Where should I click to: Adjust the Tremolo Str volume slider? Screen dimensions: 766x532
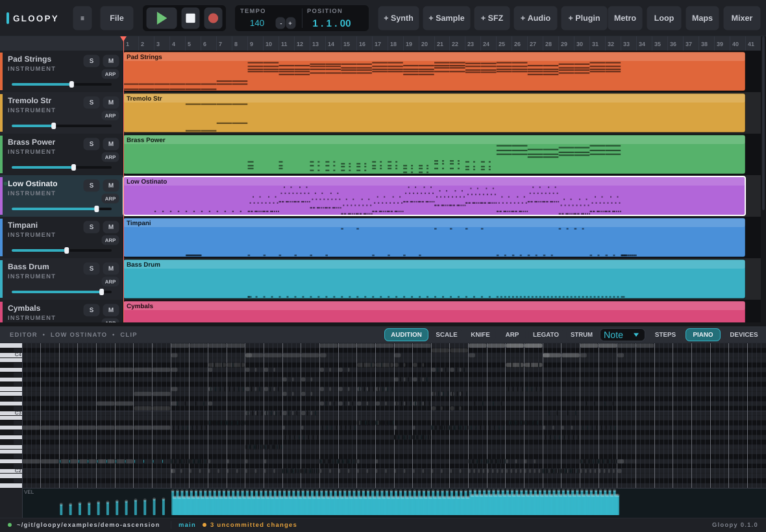62,126
